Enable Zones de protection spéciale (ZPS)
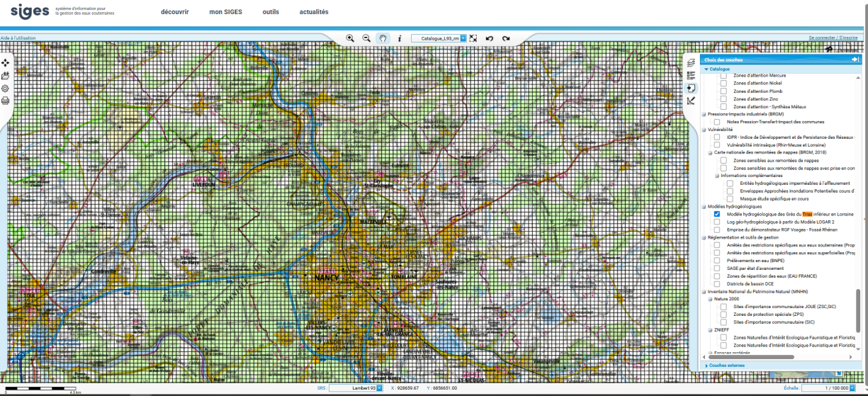 723,314
